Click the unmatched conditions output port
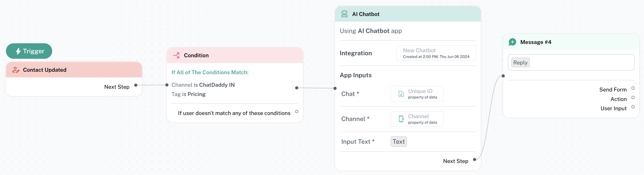Image resolution: width=644 pixels, height=175 pixels. (297, 111)
